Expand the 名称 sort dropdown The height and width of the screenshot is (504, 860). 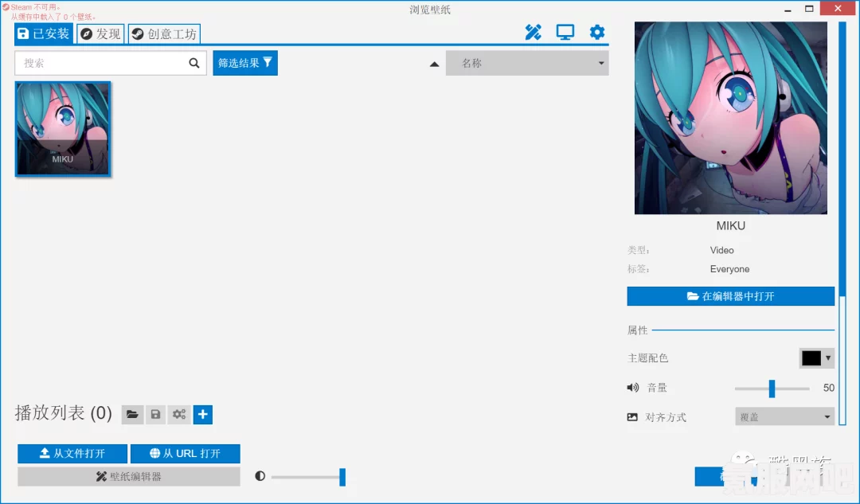click(x=527, y=63)
